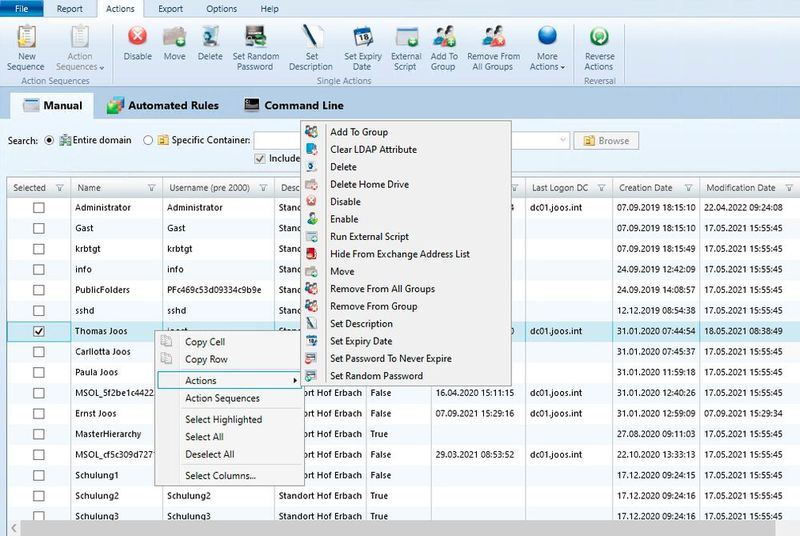Check the Schulung1 row checkbox
This screenshot has height=536, width=800.
[39, 475]
